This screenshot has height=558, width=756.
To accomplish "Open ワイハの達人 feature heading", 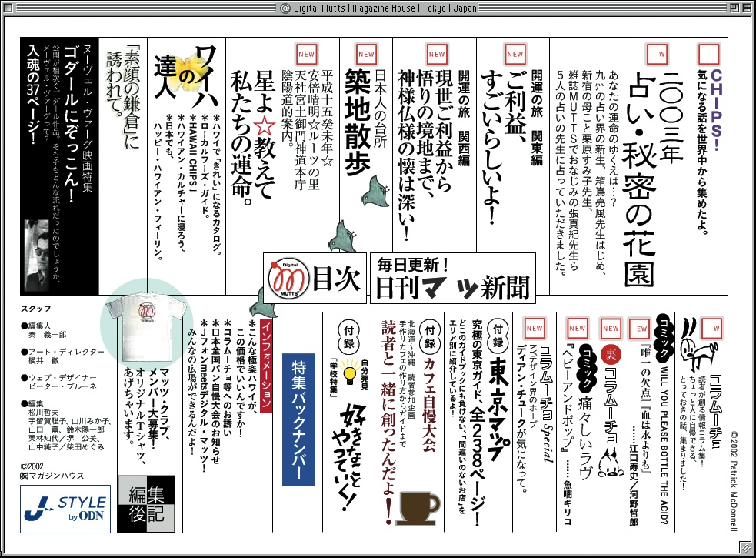I will point(187,75).
